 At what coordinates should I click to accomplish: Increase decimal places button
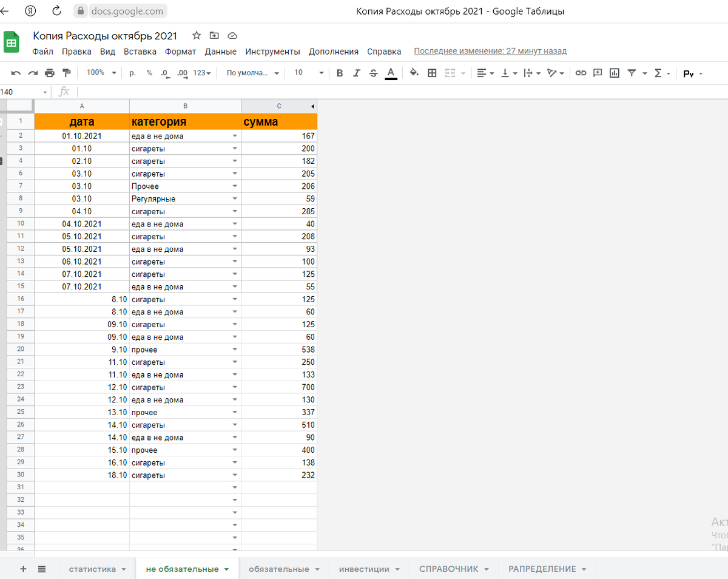tap(182, 73)
